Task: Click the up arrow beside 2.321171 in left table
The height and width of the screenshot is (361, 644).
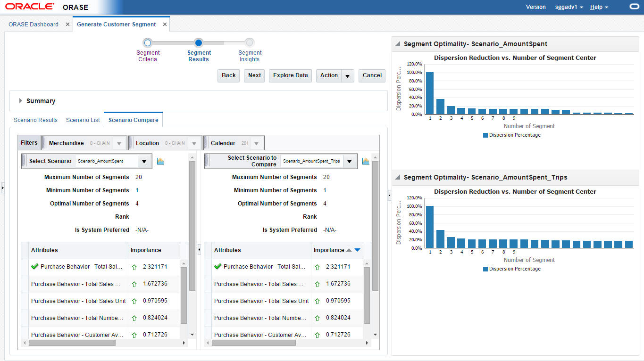Action: (134, 267)
